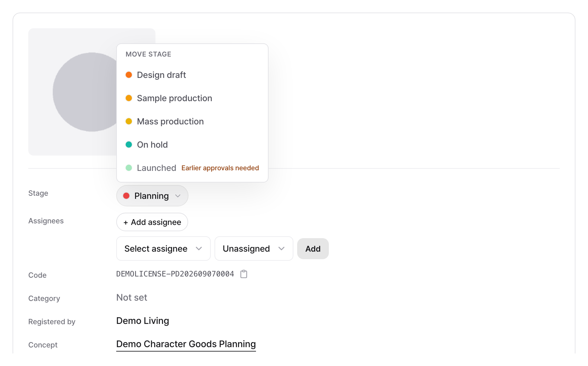Open the Select assignee dropdown
The height and width of the screenshot is (366, 588).
(x=163, y=249)
